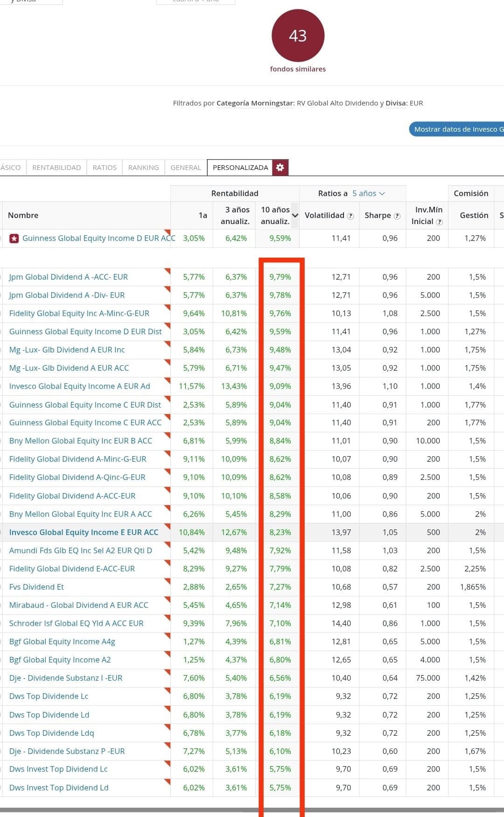Open Bgf Global Equity Income A2
The width and height of the screenshot is (504, 817).
click(x=60, y=660)
